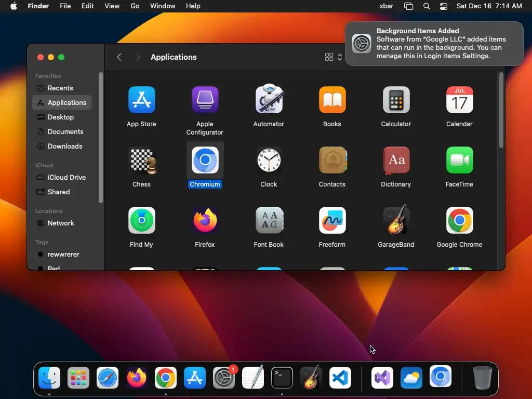Open purple Visual Studio icon in Dock
The image size is (532, 399).
tap(382, 378)
